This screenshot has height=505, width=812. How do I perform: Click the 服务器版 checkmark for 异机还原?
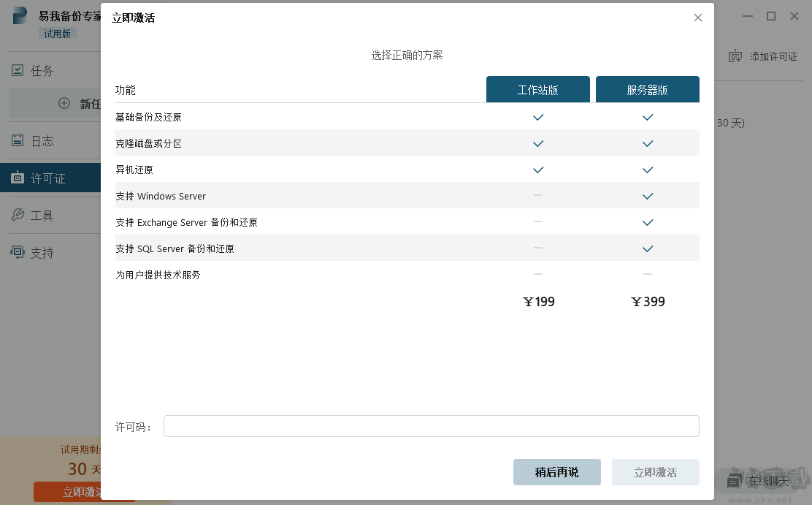[647, 170]
